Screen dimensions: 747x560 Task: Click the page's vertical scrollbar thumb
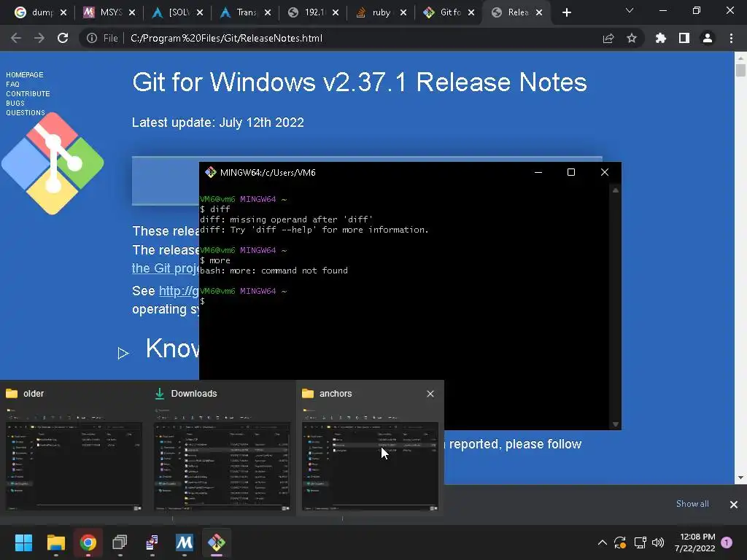point(740,71)
